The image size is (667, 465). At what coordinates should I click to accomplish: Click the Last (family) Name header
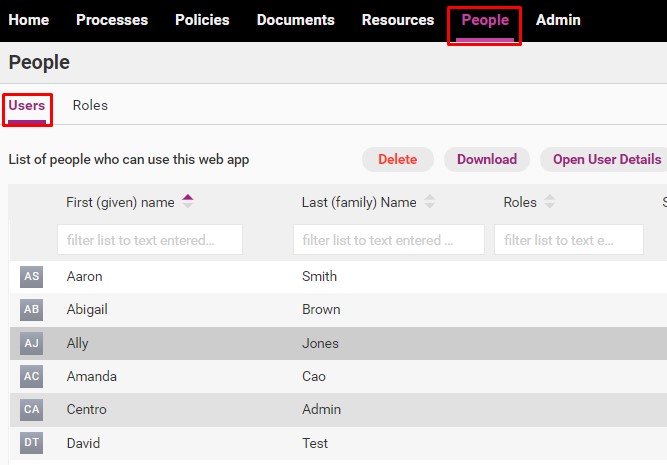(359, 203)
